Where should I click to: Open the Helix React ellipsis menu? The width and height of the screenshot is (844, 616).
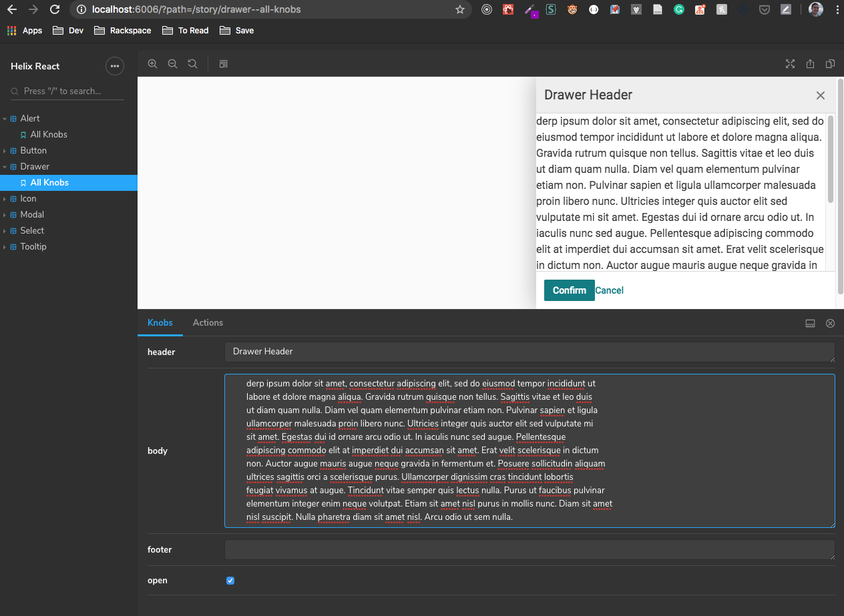click(x=115, y=66)
